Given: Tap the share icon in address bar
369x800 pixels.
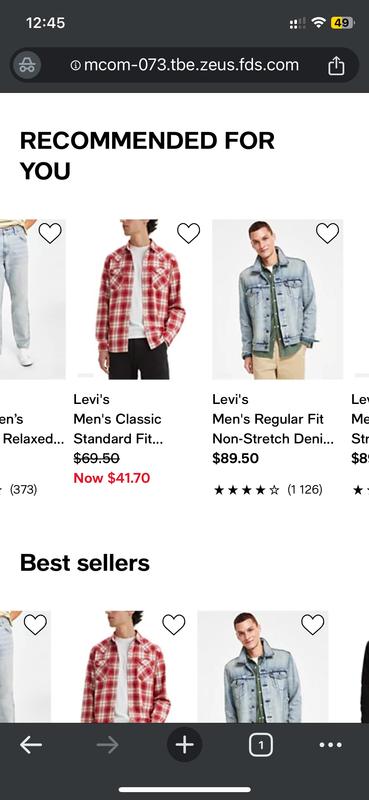Looking at the screenshot, I should [336, 65].
